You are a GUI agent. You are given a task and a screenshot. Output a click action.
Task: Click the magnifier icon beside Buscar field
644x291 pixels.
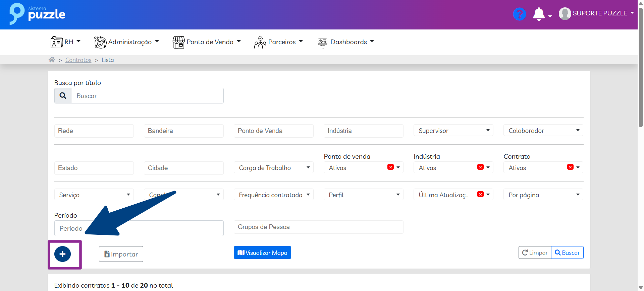(x=63, y=96)
